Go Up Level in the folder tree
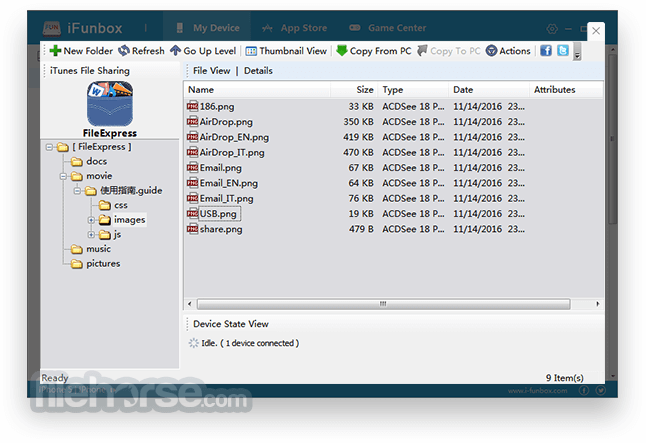The width and height of the screenshot is (646, 443). pyautogui.click(x=203, y=51)
